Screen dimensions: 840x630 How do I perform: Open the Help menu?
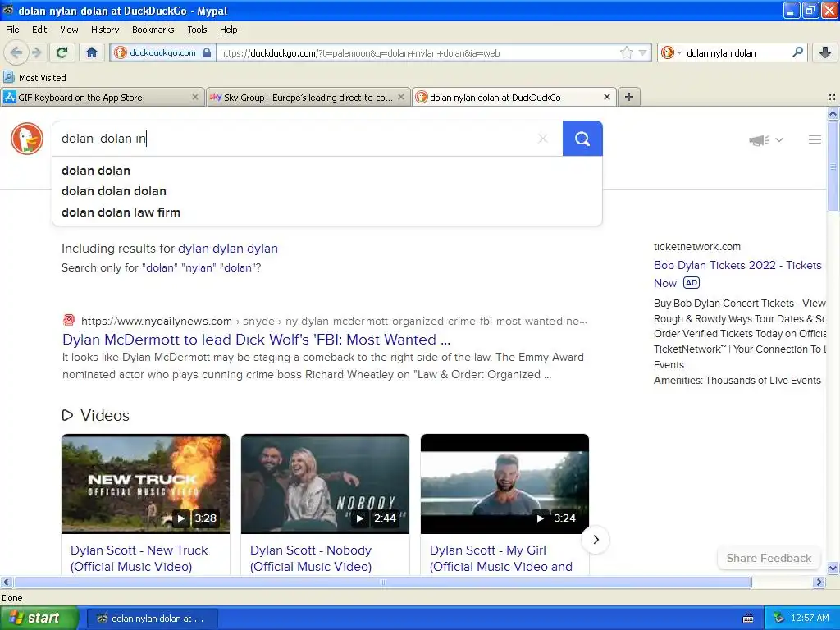pyautogui.click(x=228, y=30)
